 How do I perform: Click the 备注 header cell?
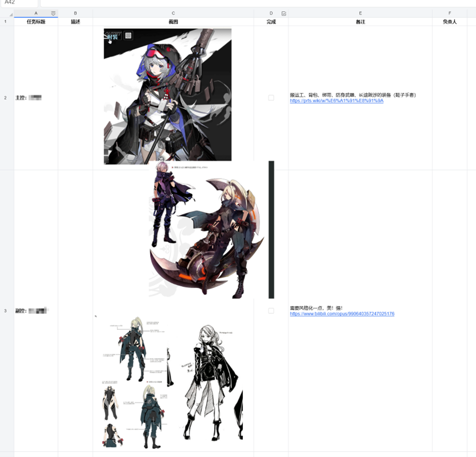pyautogui.click(x=360, y=22)
